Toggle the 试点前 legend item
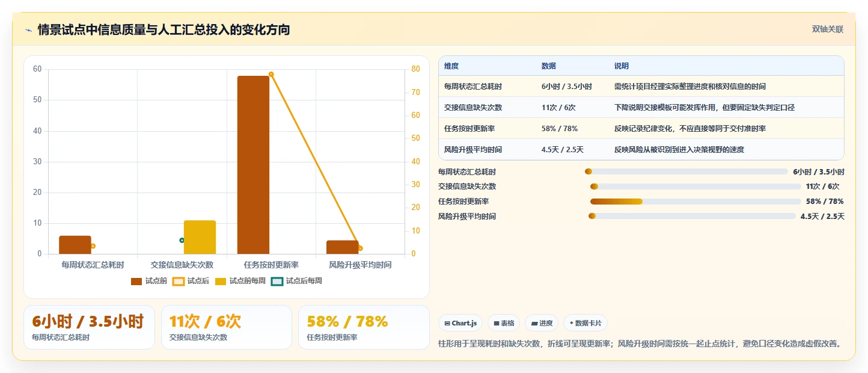The width and height of the screenshot is (868, 373). coord(149,281)
